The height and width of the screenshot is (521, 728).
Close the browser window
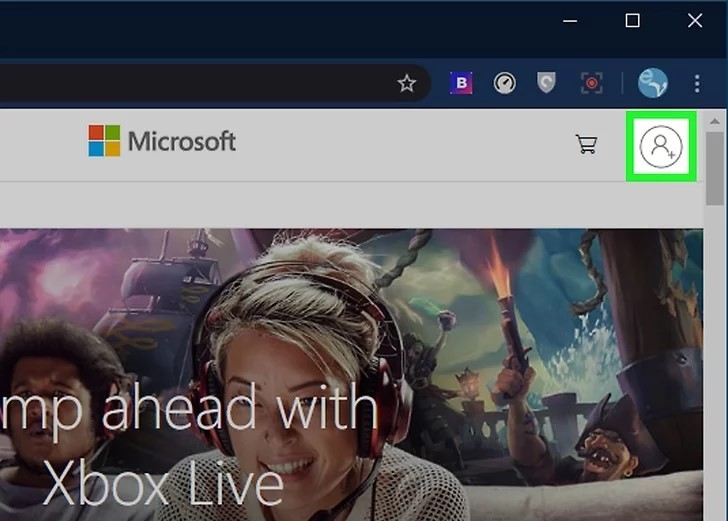pyautogui.click(x=695, y=21)
